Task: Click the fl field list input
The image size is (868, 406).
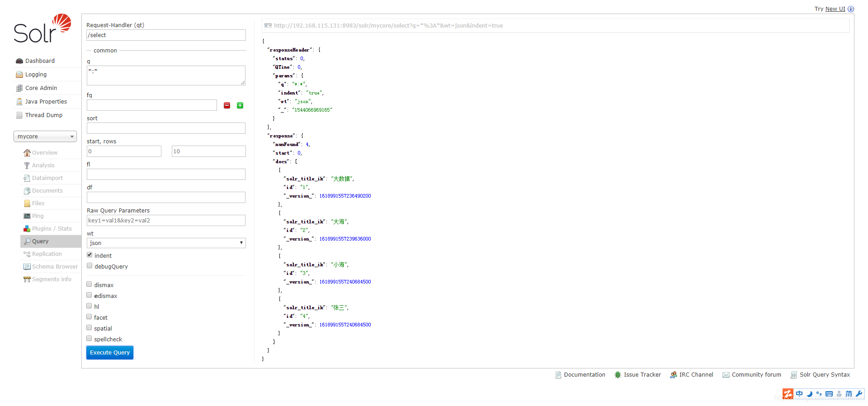Action: click(x=166, y=175)
